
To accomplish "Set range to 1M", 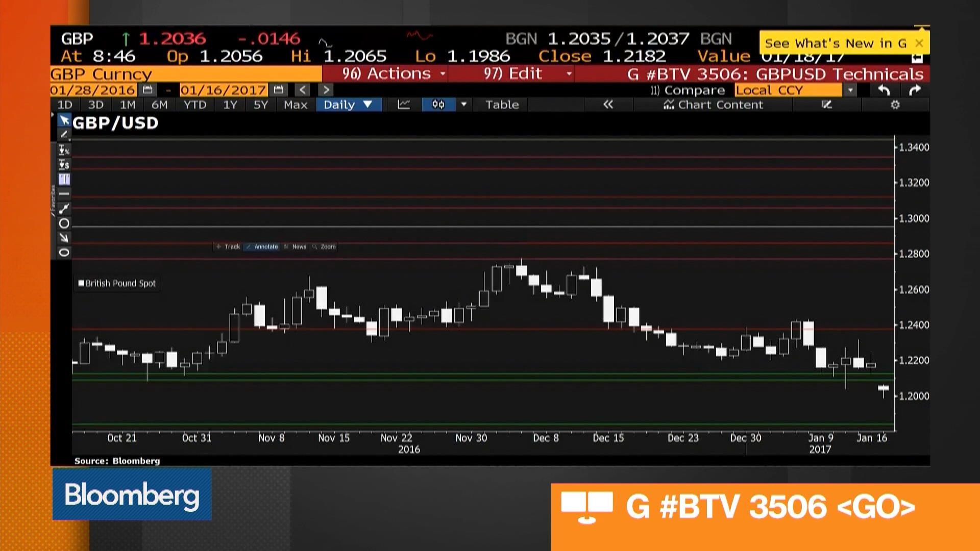I will pos(128,105).
